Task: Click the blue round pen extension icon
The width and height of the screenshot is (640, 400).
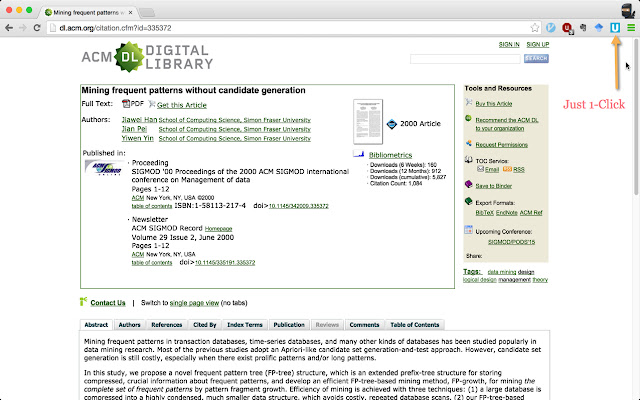Action: coord(551,27)
